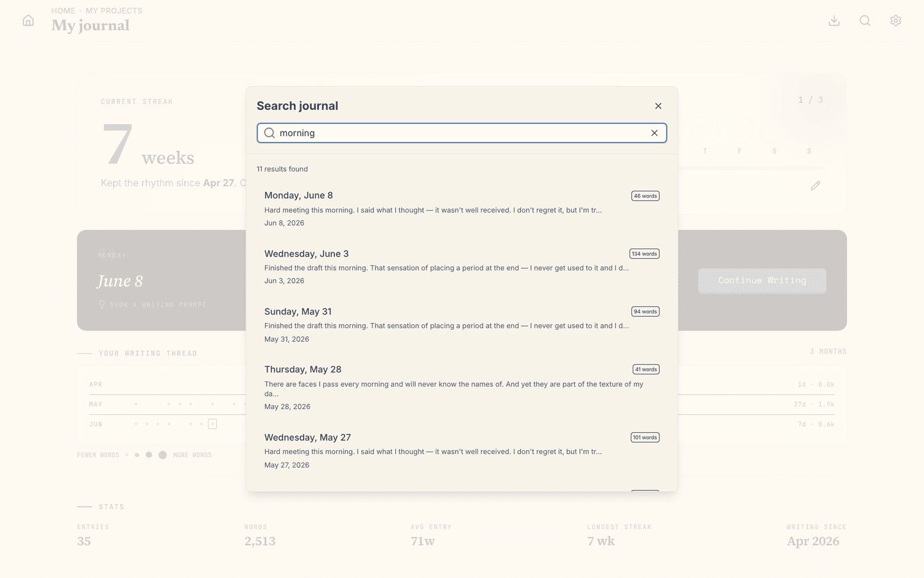Open the Wednesday, June 3 result
Screen dimensions: 924x578
point(462,267)
